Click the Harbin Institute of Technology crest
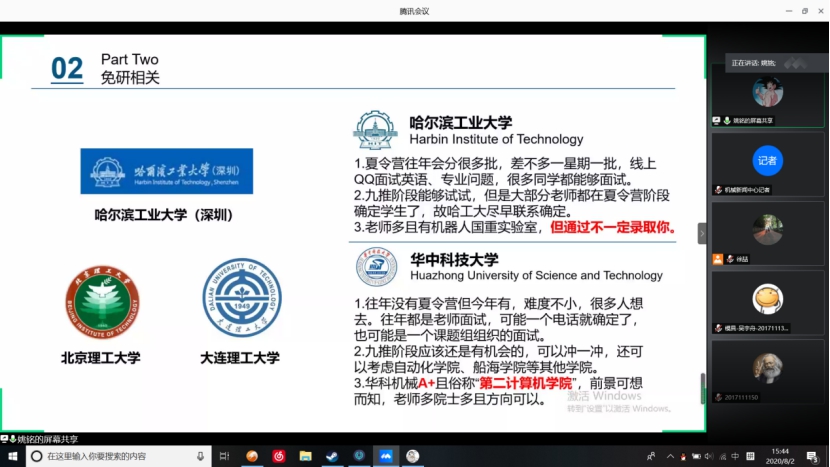830x467 pixels. coord(375,130)
